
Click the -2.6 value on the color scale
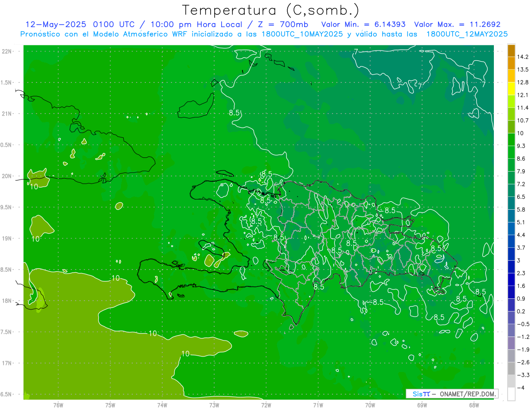[523, 362]
